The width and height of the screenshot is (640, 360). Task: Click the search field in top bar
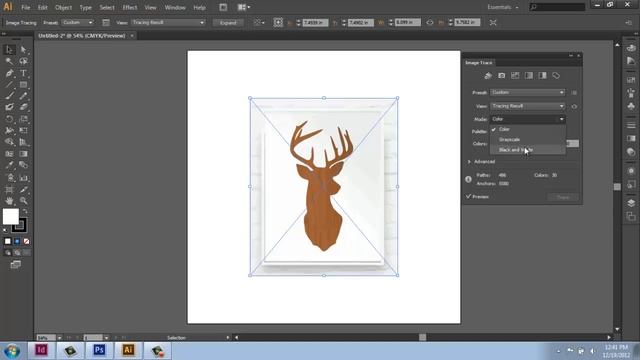(557, 7)
